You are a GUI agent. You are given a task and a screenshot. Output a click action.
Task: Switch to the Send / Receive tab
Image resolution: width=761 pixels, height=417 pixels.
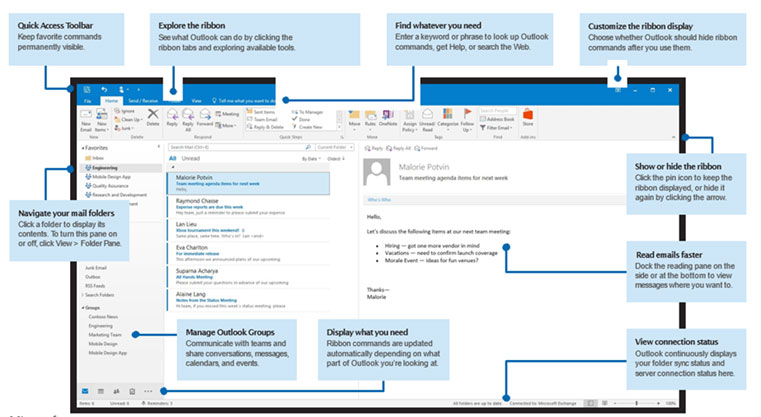[x=143, y=101]
